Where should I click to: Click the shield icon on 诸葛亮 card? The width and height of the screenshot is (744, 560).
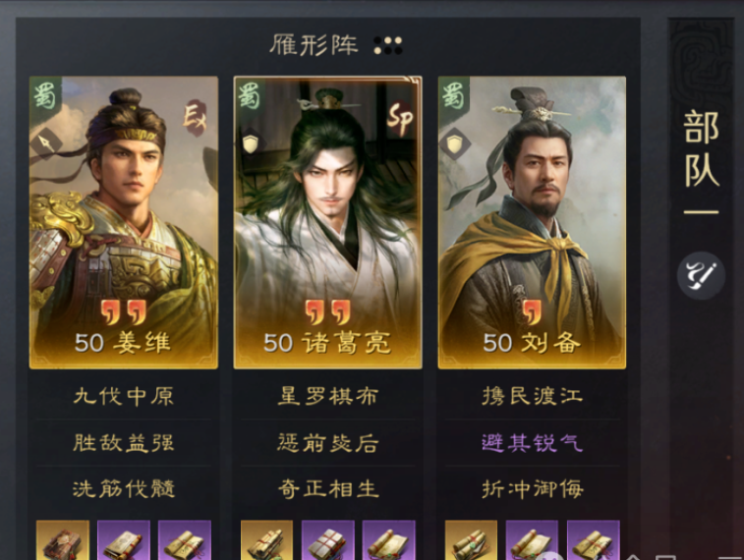coord(251,142)
